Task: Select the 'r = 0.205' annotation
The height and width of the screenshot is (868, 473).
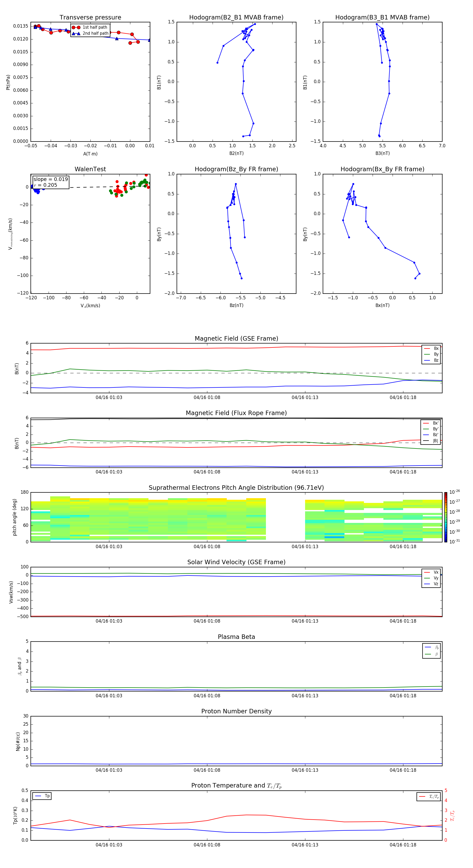Action: pos(45,185)
